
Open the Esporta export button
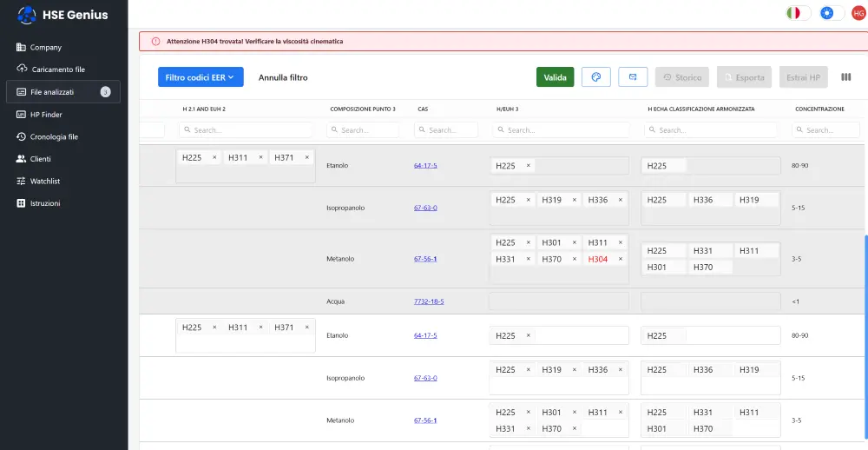(x=745, y=77)
